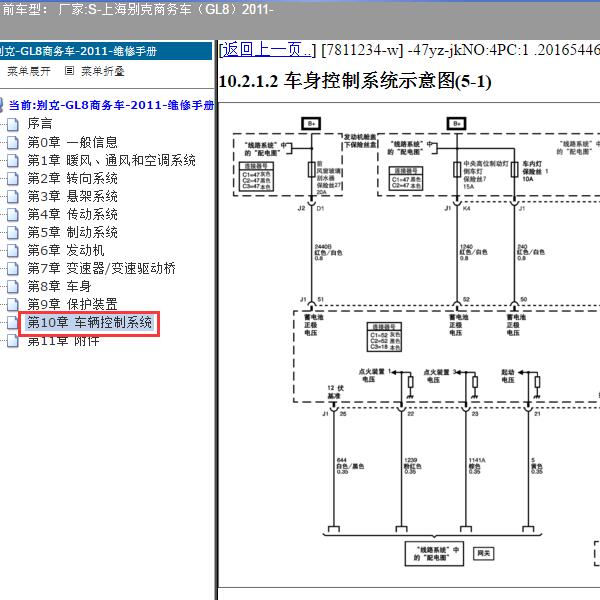Click the 当前:别克-GL8商务车-2011-维修手册 root node
Screen dimensions: 600x600
click(x=111, y=104)
